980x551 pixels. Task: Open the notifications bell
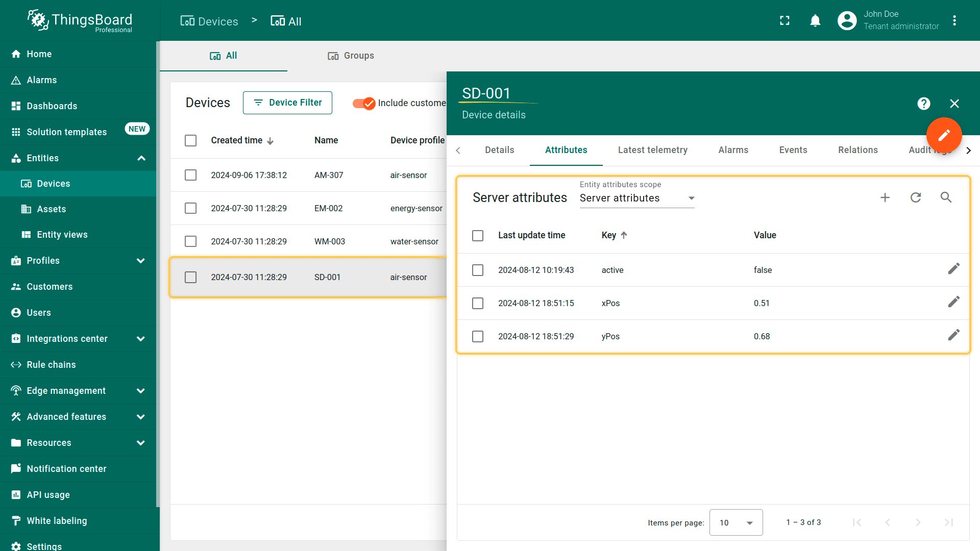click(815, 21)
